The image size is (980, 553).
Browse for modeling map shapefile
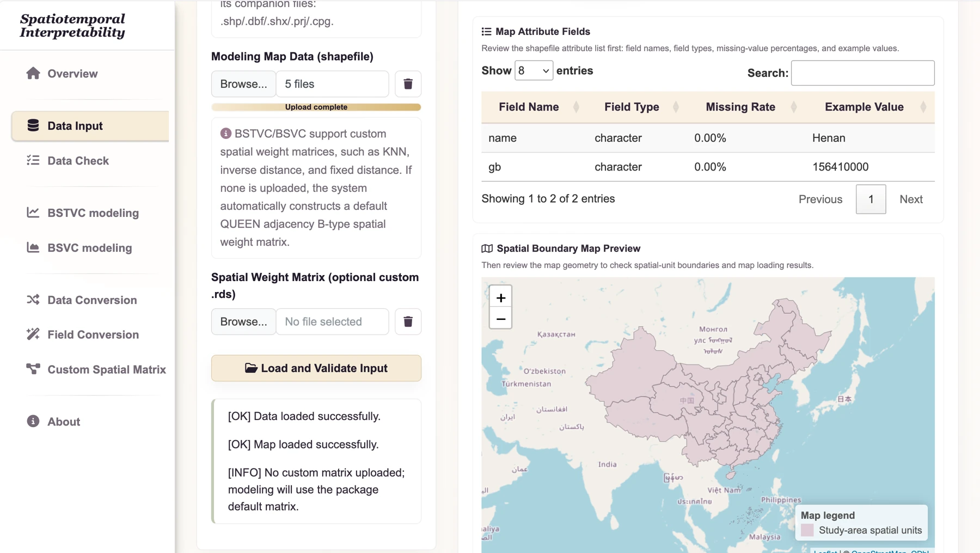click(243, 84)
